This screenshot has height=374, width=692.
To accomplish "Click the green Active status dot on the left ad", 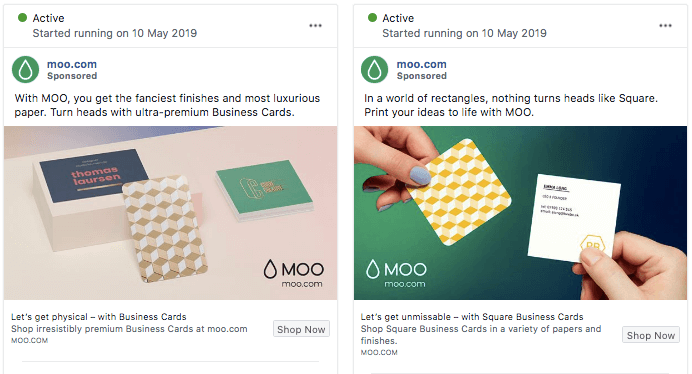I will (x=22, y=18).
